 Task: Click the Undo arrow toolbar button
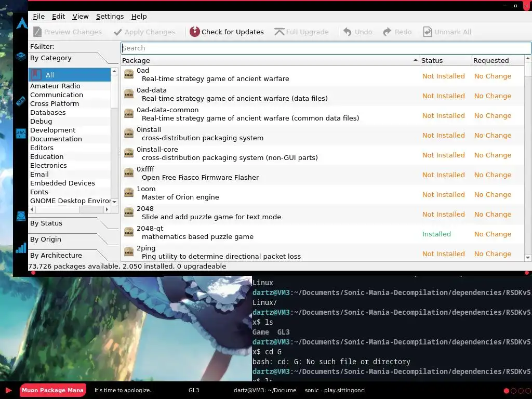[x=357, y=32]
